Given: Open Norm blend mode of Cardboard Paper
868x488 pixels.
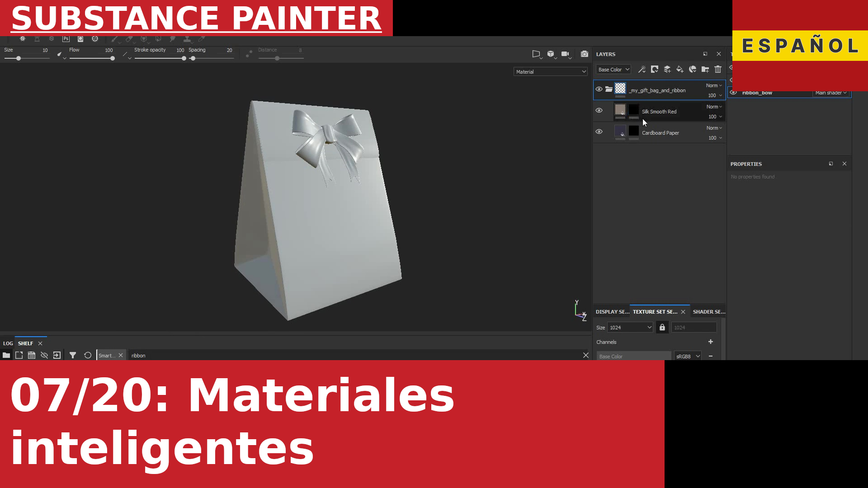Looking at the screenshot, I should coord(714,128).
